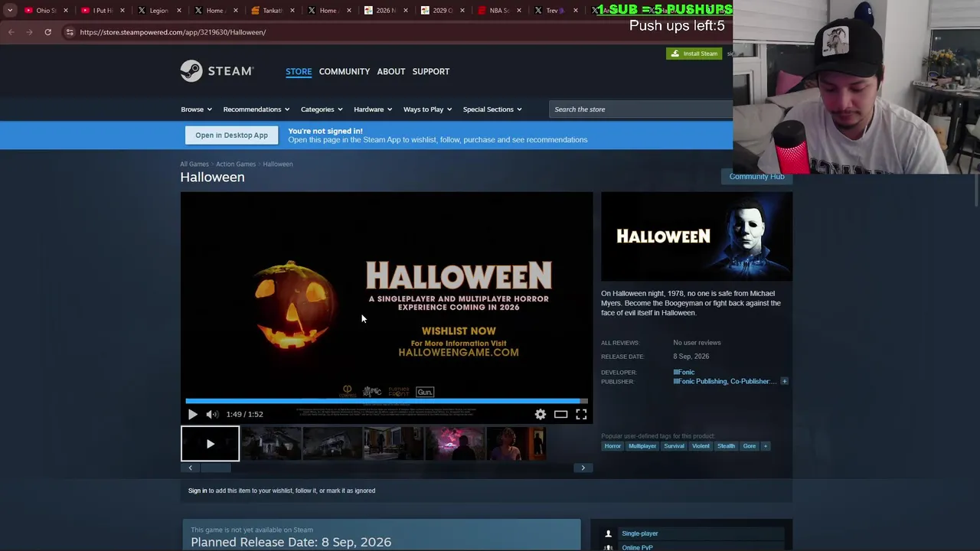Switch to the I Put Hi YouTube tab
980x551 pixels.
[x=102, y=11]
